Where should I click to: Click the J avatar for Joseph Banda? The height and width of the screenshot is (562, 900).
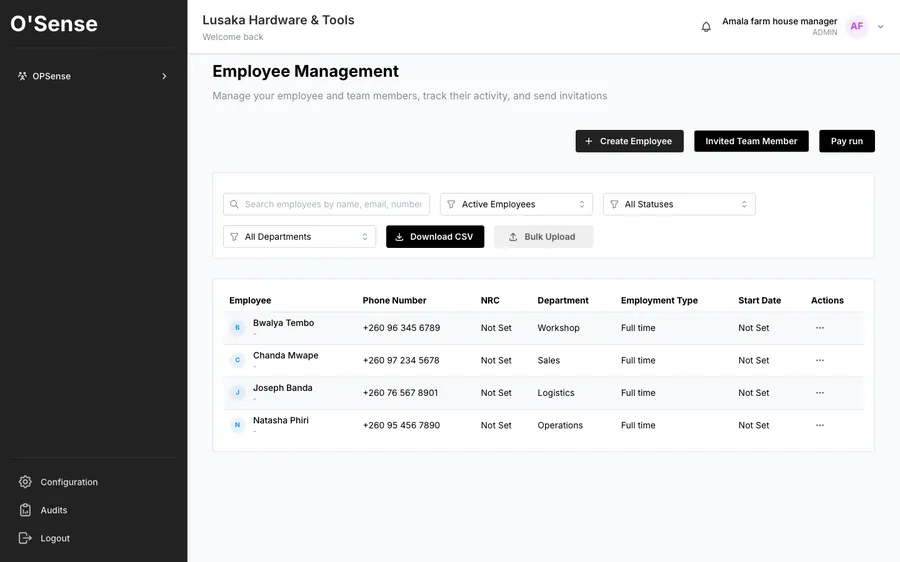tap(237, 393)
